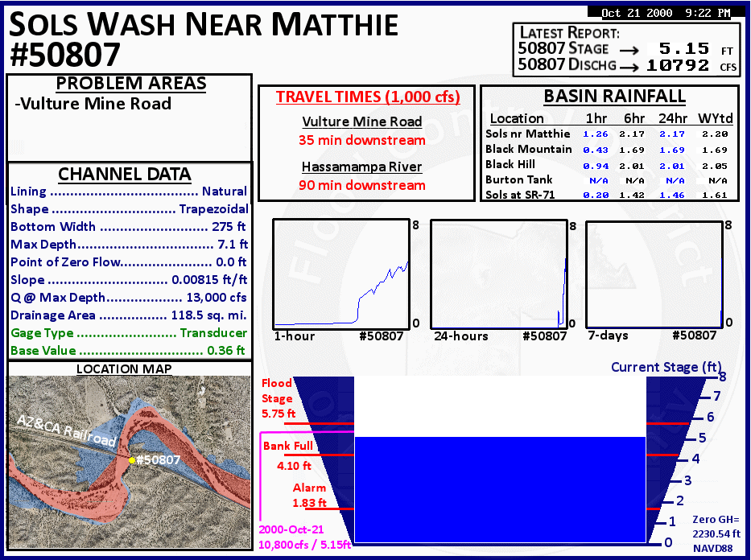Viewport: 751px width, 560px height.
Task: Click the Current Stage (ft) scale title
Action: point(666,367)
